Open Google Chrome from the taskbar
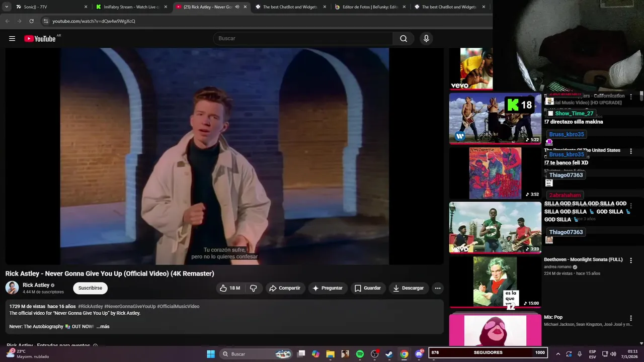This screenshot has height=362, width=644. coord(404,354)
